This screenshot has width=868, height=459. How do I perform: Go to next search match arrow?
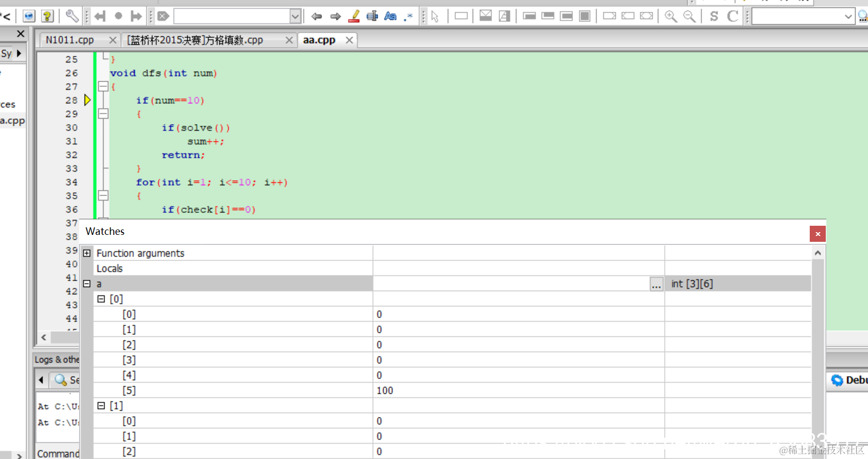click(x=335, y=17)
